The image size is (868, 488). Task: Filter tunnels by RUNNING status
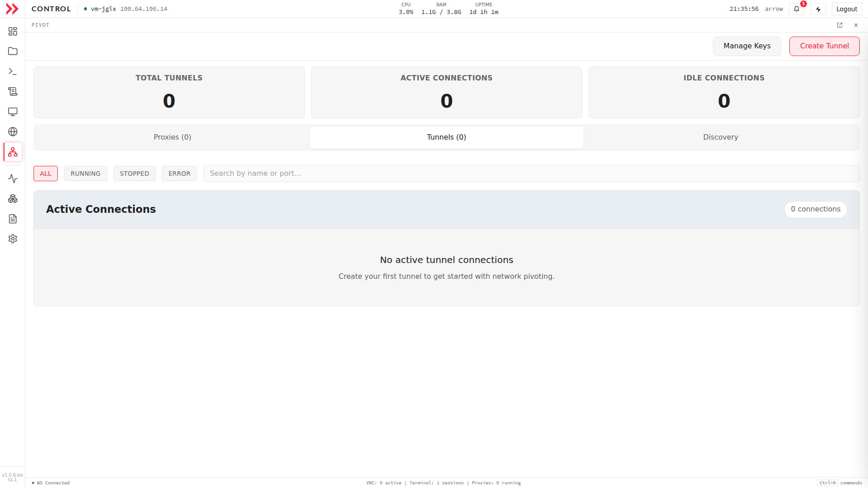pos(85,174)
